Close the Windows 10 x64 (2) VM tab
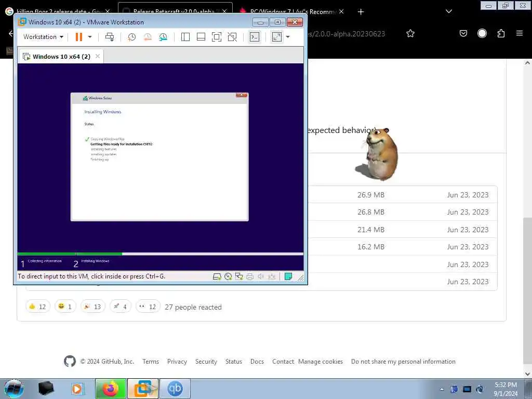The width and height of the screenshot is (532, 399). pyautogui.click(x=98, y=56)
